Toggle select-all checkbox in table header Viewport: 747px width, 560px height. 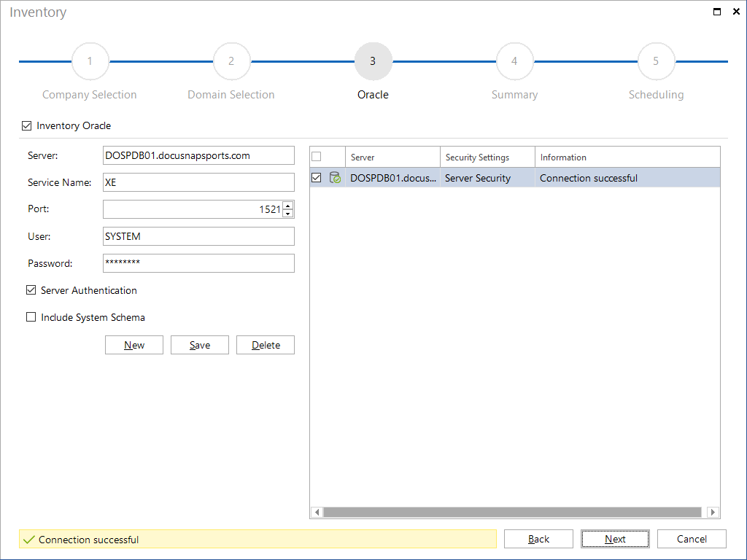317,157
